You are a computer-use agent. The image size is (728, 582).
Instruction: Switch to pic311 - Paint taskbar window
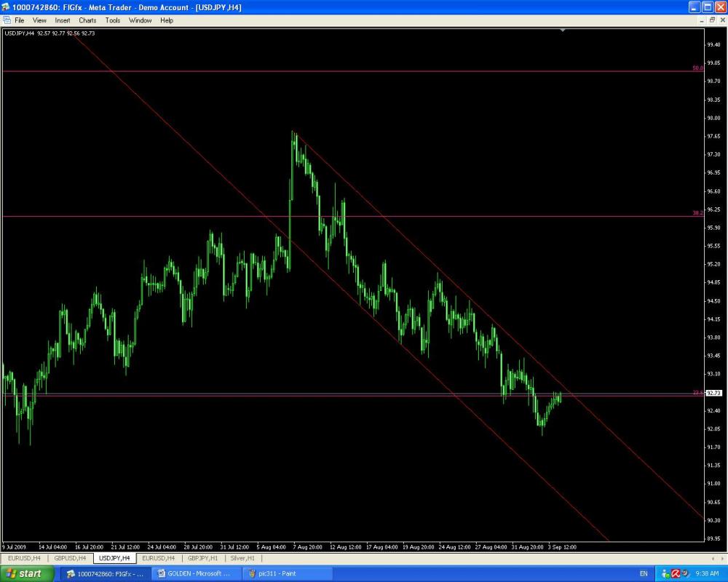[287, 574]
